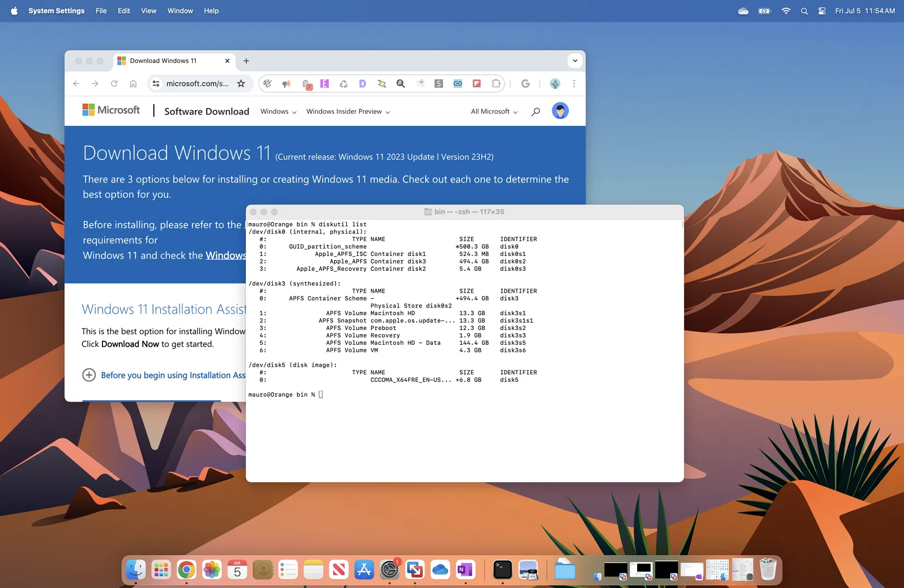Viewport: 904px width, 588px height.
Task: Open the All Microsoft dropdown
Action: coord(494,112)
